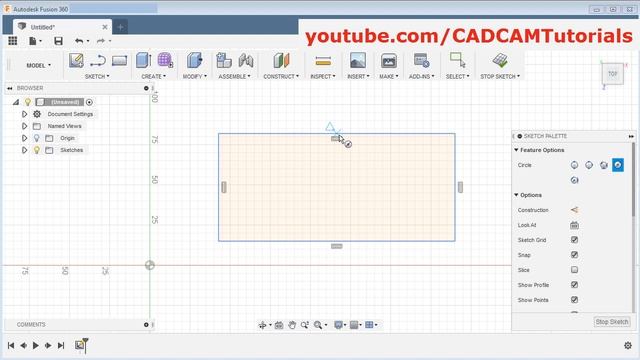Toggle visibility bulb of Unsaved root component
The height and width of the screenshot is (360, 640).
[28, 102]
